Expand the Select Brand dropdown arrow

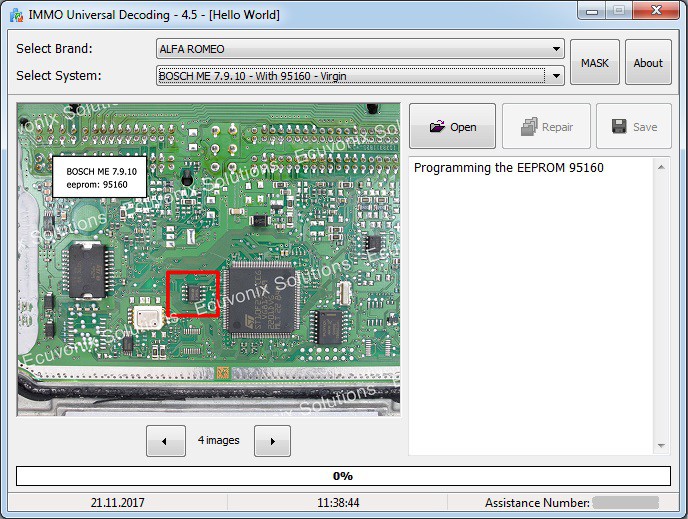click(556, 49)
